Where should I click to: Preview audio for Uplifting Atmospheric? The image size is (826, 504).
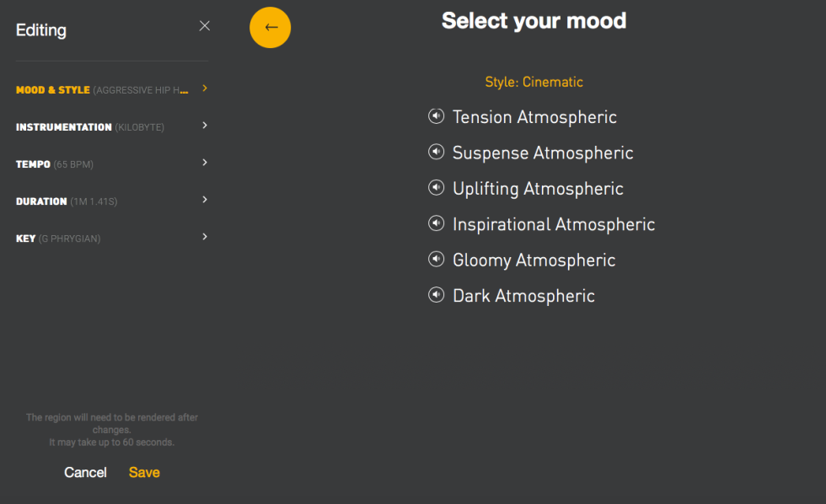(x=436, y=188)
